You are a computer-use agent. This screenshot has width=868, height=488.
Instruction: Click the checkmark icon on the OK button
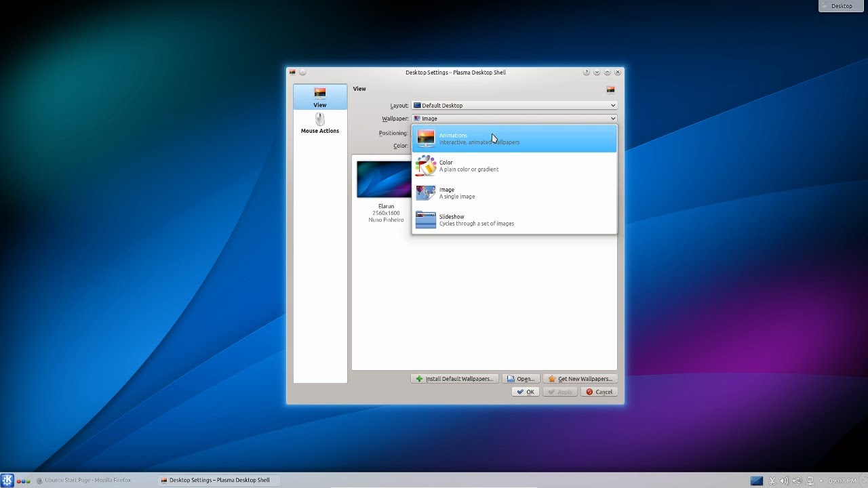tap(520, 392)
